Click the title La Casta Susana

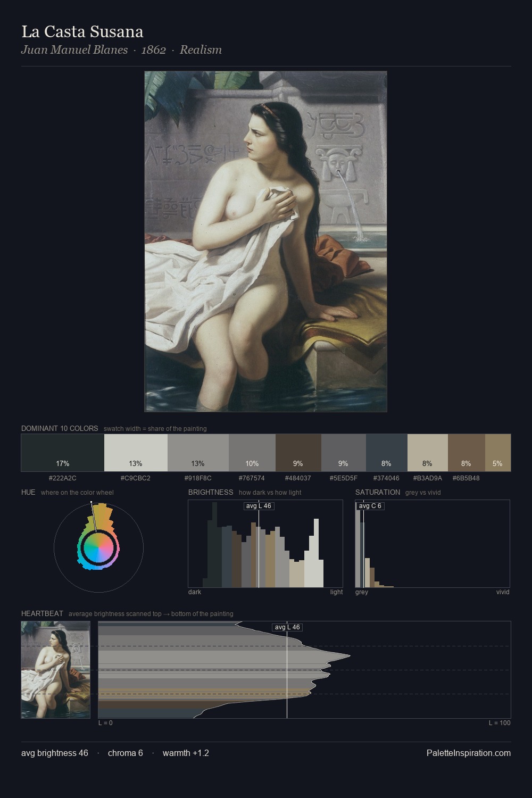pos(82,32)
